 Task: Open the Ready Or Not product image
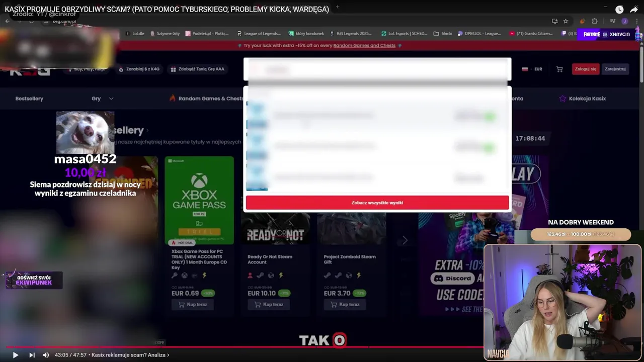coord(275,228)
